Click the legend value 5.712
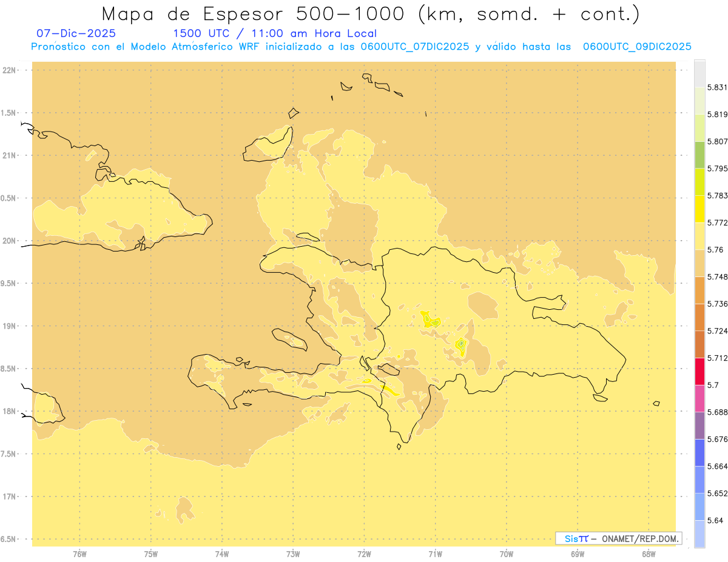Viewport: 728px width, 562px height. [718, 358]
